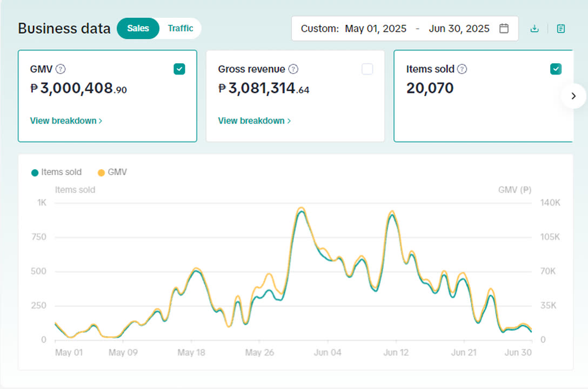Click the May 18 axis label
This screenshot has height=389, width=588.
click(191, 353)
